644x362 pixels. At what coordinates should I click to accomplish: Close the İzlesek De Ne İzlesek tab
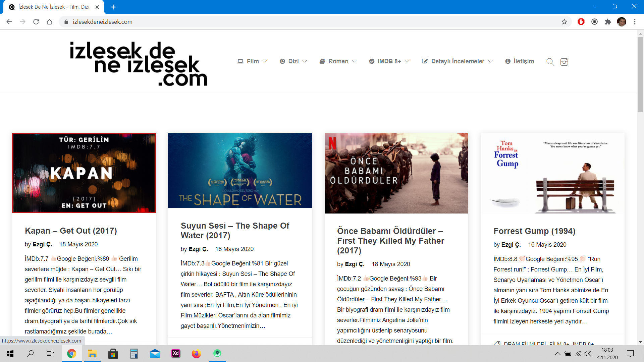pos(97,7)
